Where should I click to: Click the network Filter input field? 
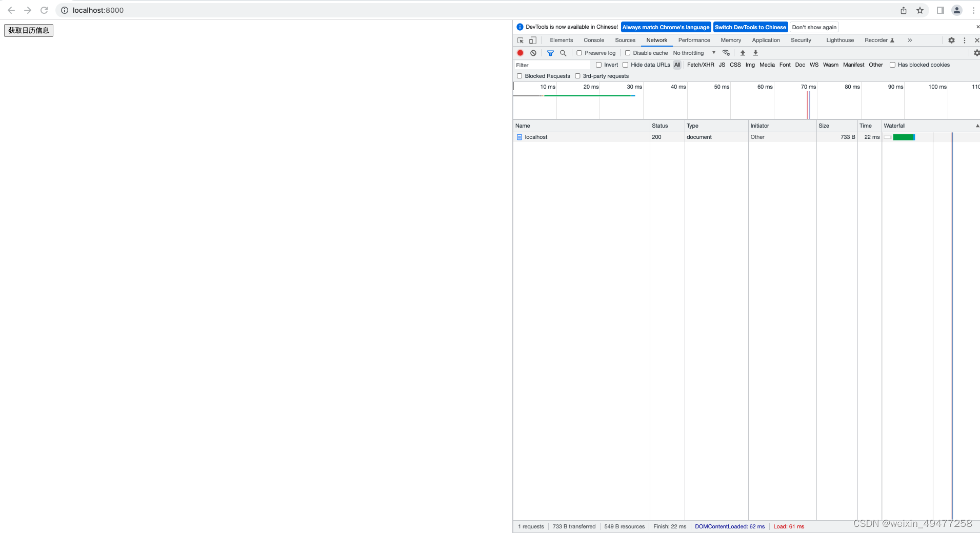pos(552,65)
